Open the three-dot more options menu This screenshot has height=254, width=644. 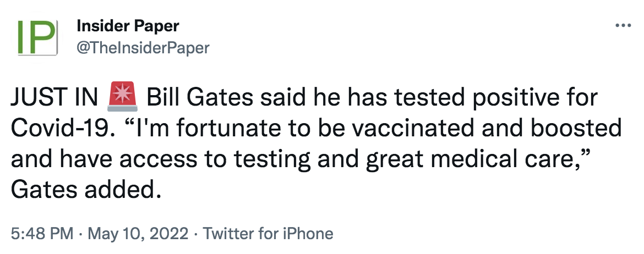(x=623, y=25)
